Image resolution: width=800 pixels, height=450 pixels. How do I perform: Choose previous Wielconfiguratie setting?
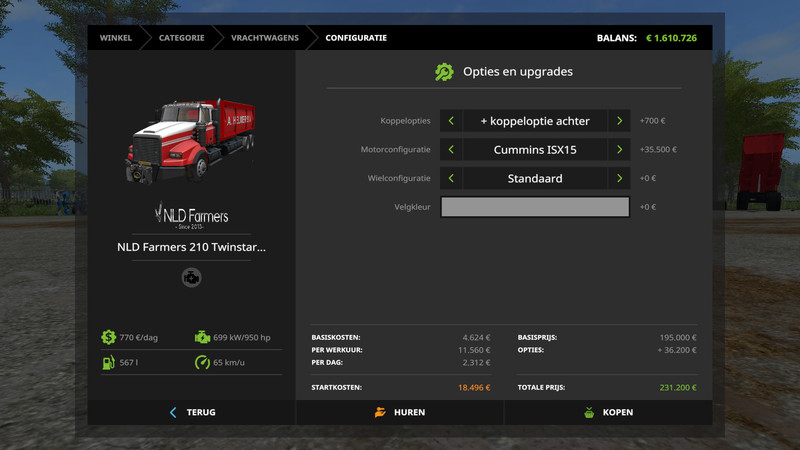(x=451, y=179)
